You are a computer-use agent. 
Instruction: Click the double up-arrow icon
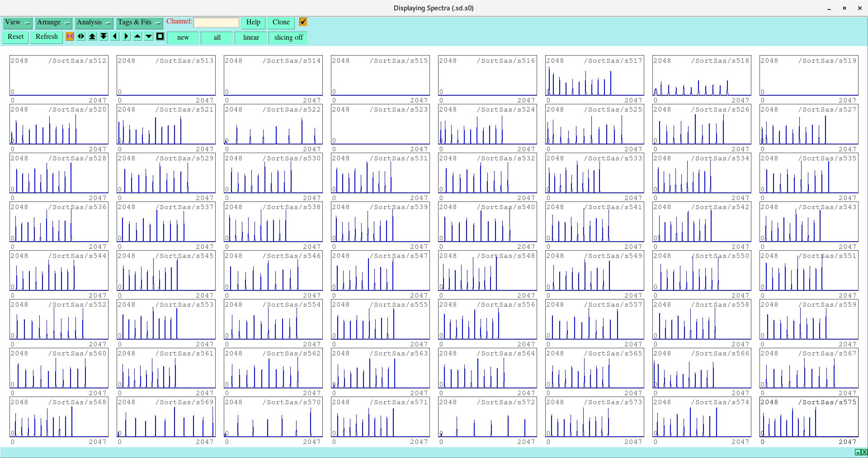(92, 37)
